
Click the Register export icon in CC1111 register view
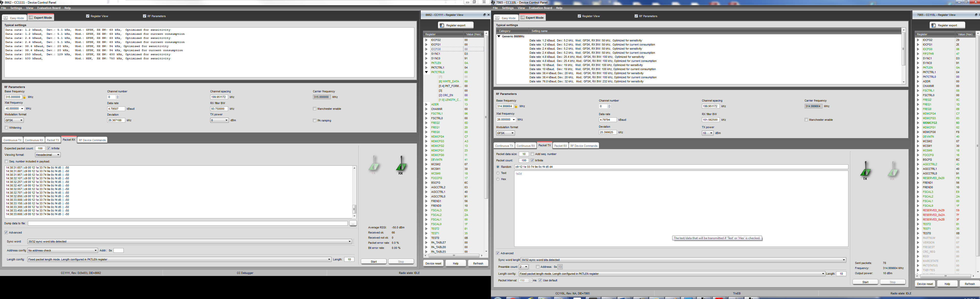coord(442,25)
